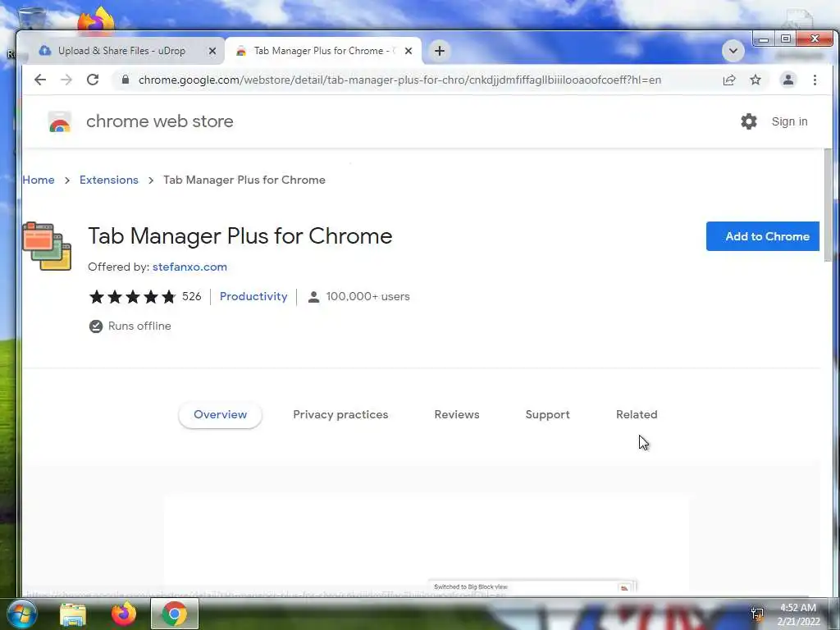This screenshot has width=840, height=630.
Task: Open the tab search dropdown arrow
Action: 733,51
